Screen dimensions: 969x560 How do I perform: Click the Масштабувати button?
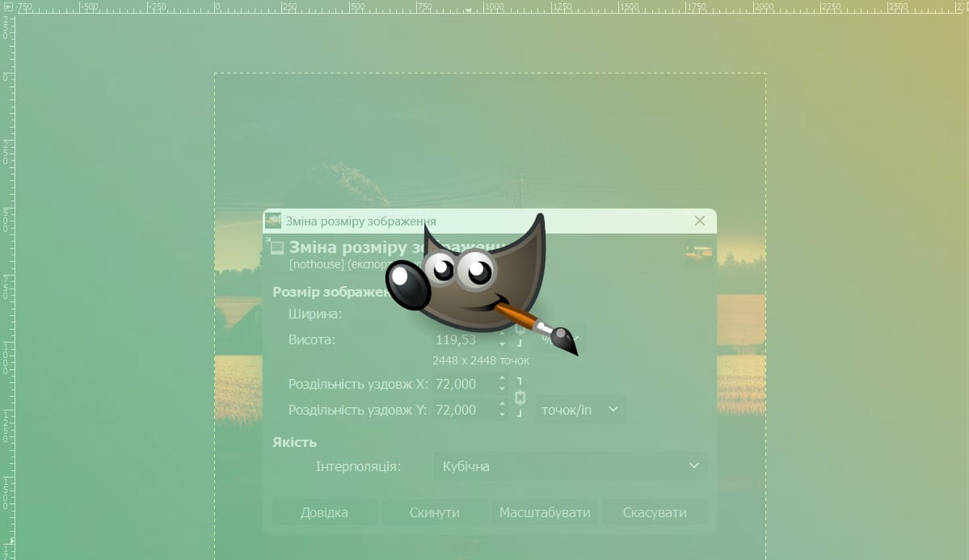(x=545, y=512)
